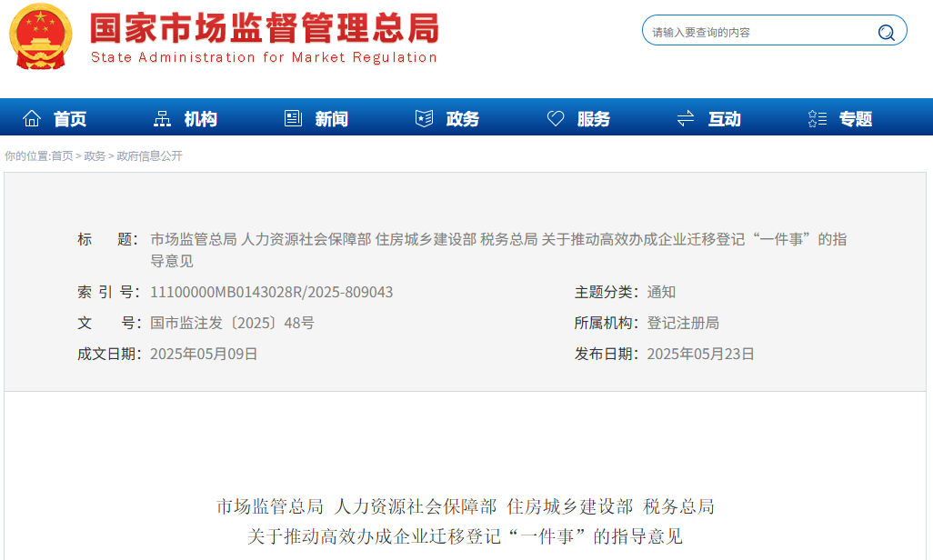
Task: Open the 机构 navigation item
Action: [201, 119]
